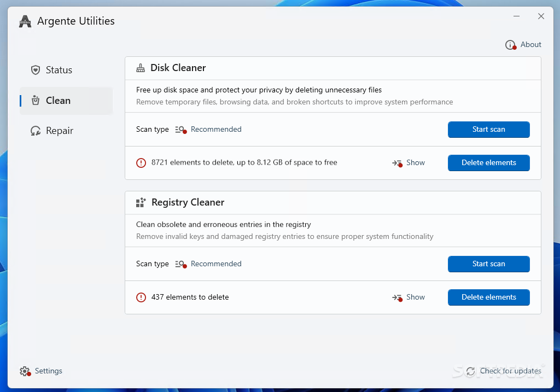
Task: Switch to the Status section
Action: click(x=66, y=70)
